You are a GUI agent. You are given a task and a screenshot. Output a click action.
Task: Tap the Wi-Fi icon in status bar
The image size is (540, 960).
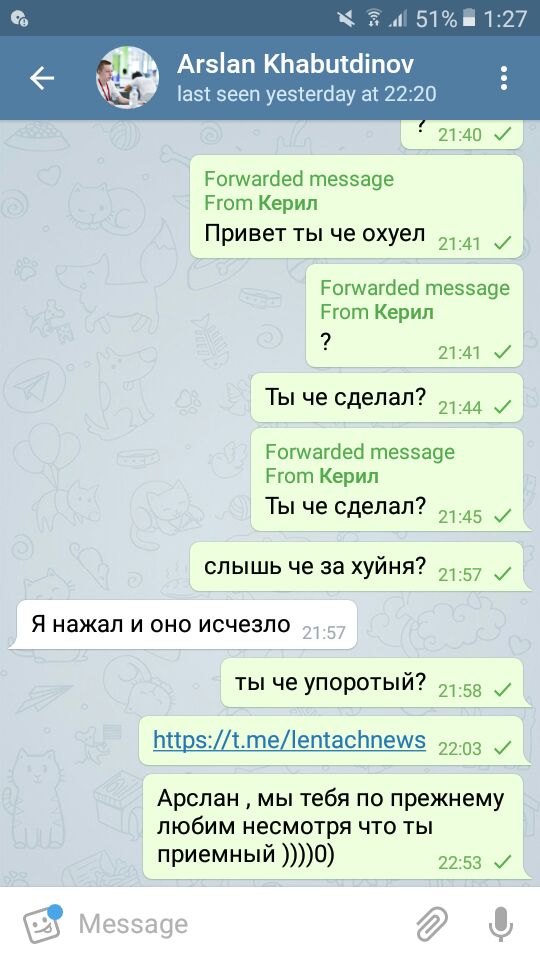373,19
